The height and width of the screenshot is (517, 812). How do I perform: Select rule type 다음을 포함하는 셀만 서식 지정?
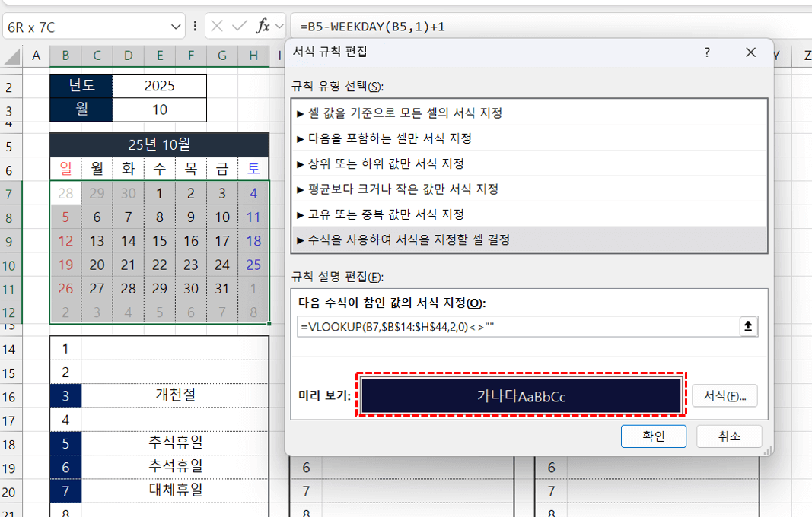click(390, 138)
